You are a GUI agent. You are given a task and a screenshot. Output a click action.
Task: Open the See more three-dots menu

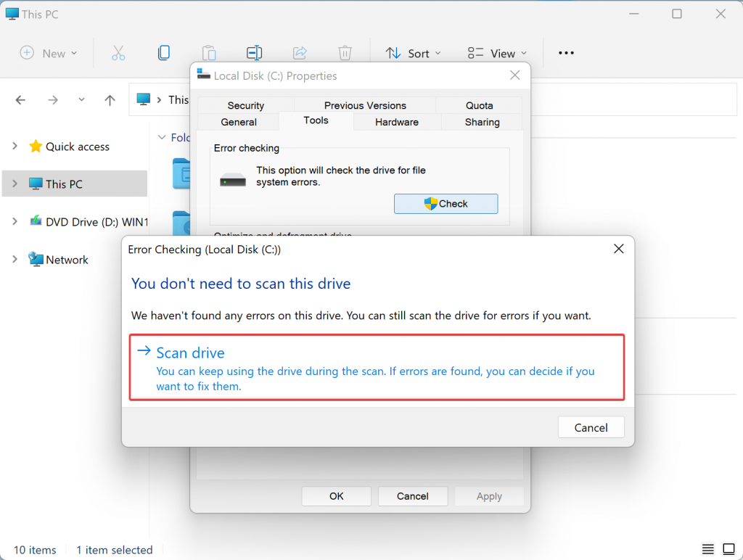[x=566, y=53]
